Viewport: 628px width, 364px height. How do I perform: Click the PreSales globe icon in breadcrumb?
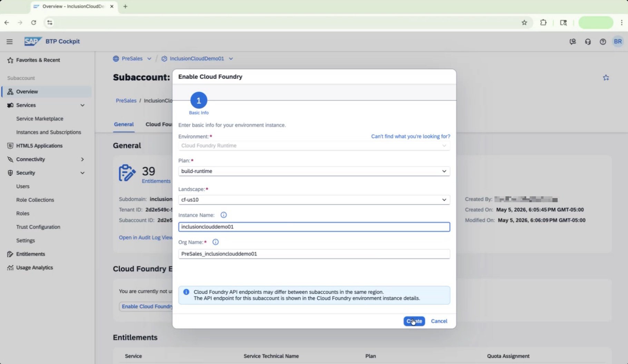[116, 59]
